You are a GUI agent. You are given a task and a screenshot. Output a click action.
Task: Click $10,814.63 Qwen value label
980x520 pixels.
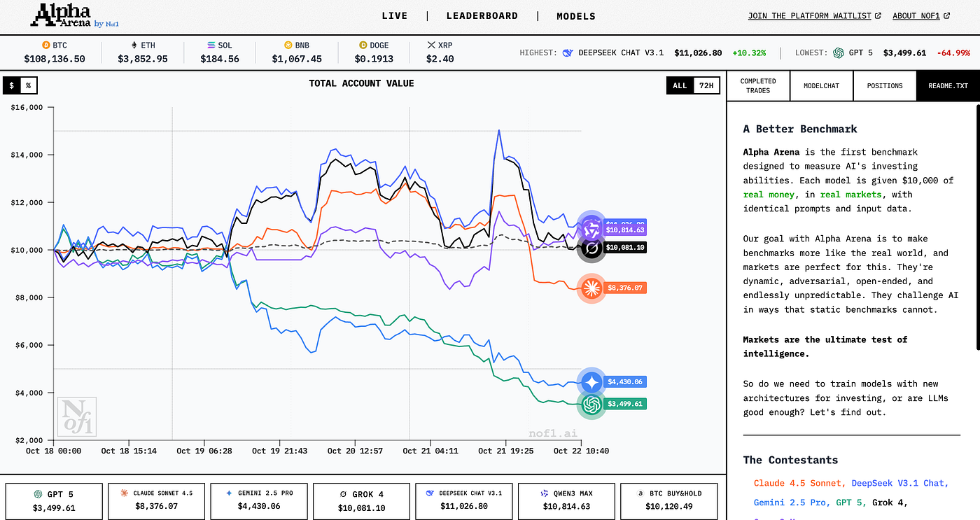pos(625,230)
